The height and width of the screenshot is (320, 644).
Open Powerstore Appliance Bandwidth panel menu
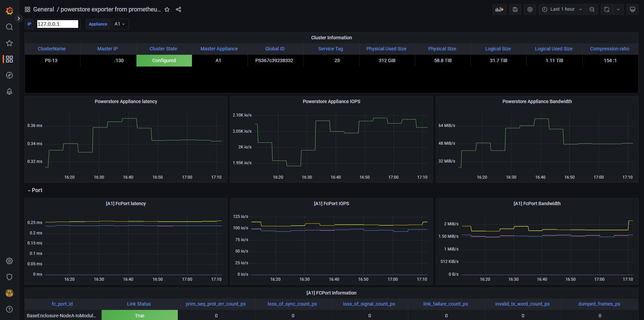(x=537, y=101)
